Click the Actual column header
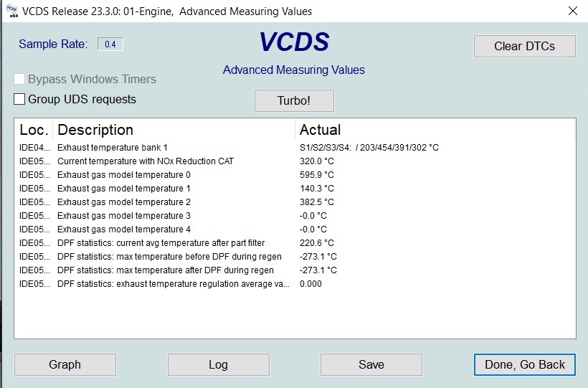Viewport: 588px width, 388px height. (x=435, y=130)
